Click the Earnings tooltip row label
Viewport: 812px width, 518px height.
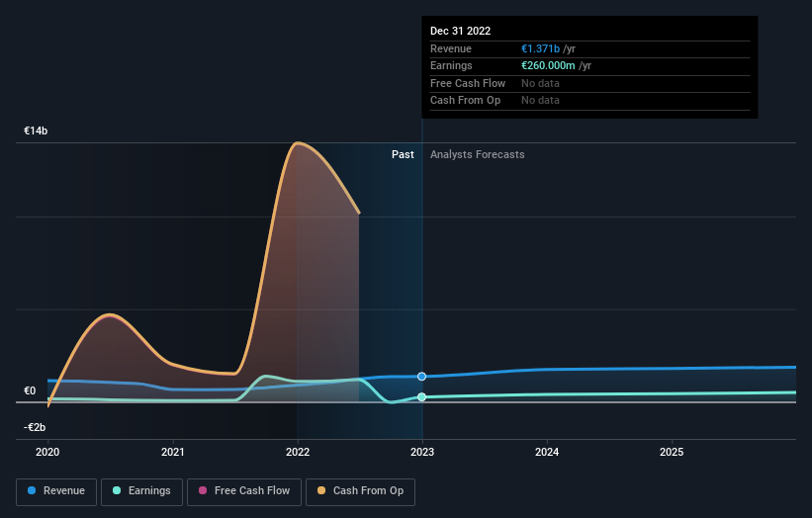451,65
